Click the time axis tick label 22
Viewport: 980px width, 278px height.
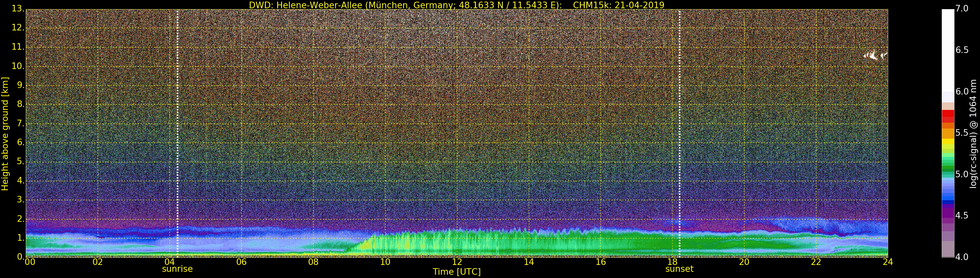(x=816, y=262)
